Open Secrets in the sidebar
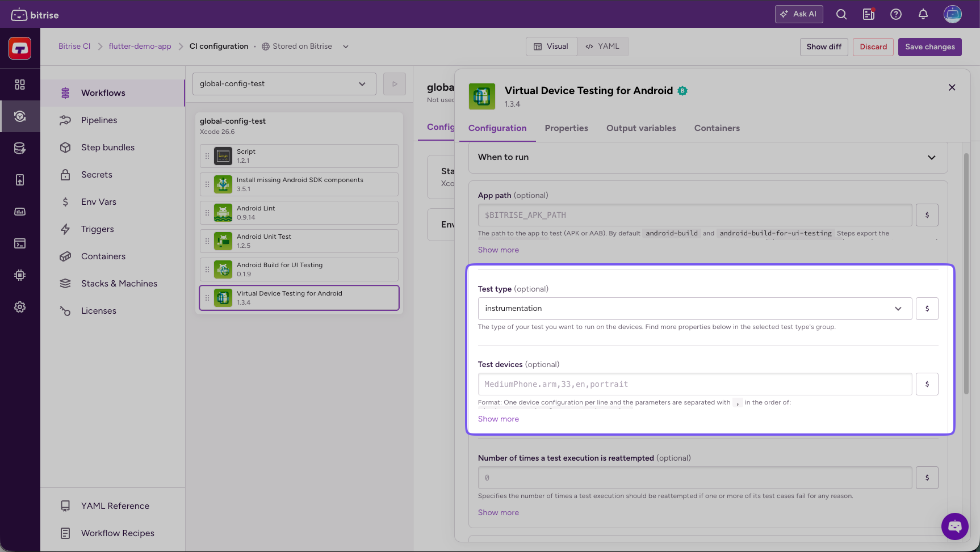Screen dimensions: 980x552 click(112, 175)
